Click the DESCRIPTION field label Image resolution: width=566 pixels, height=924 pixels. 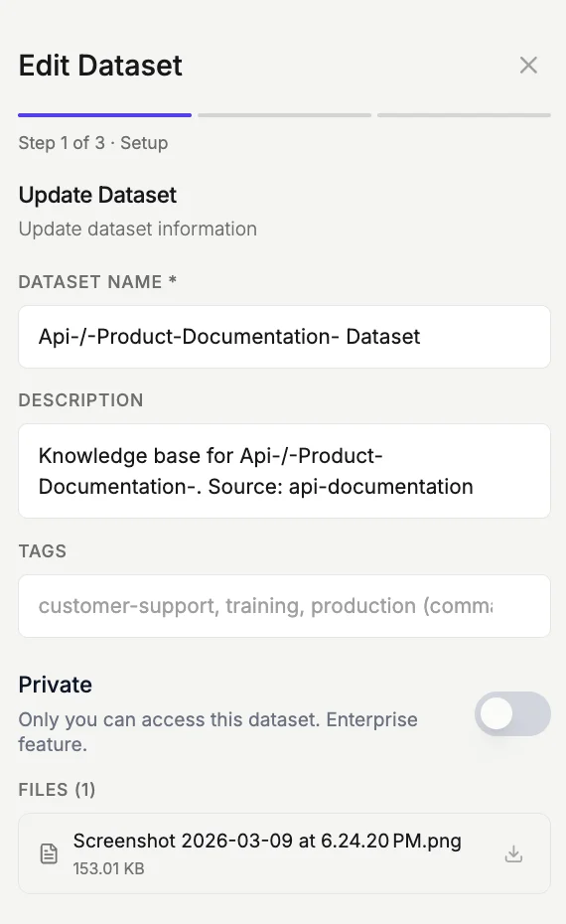[80, 400]
